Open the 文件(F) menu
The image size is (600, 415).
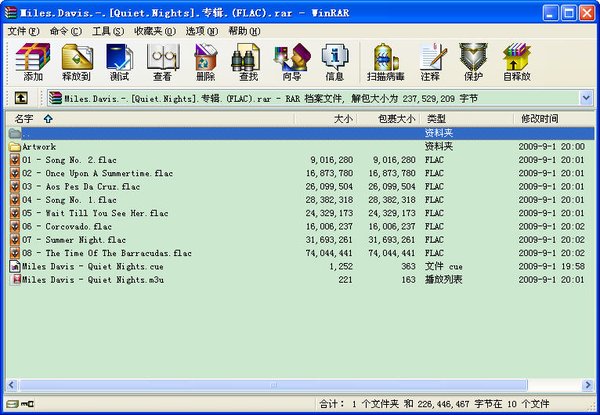(23, 31)
